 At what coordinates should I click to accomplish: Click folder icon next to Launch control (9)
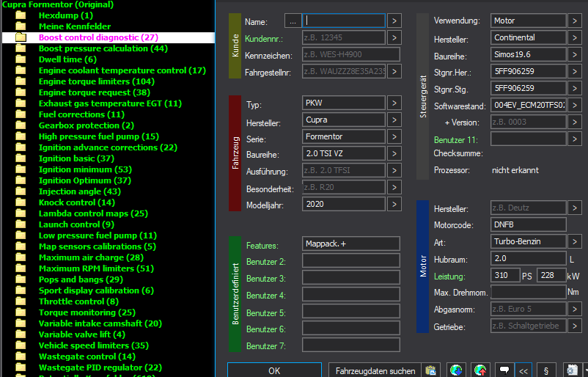[21, 224]
